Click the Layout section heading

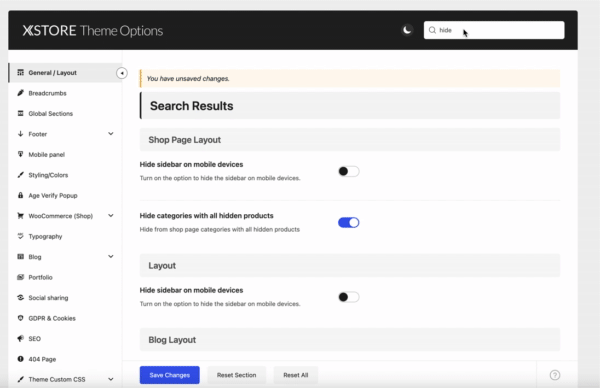pos(162,266)
